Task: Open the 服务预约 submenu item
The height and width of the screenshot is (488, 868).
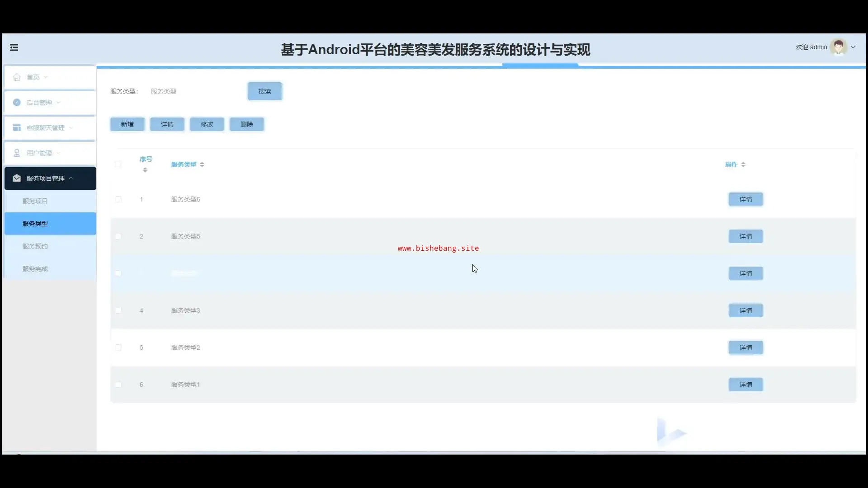Action: [x=35, y=246]
